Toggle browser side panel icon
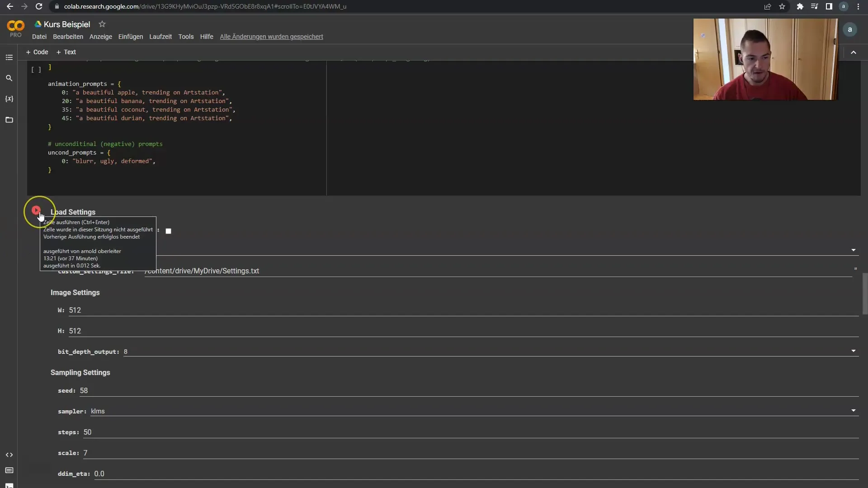 [x=829, y=6]
